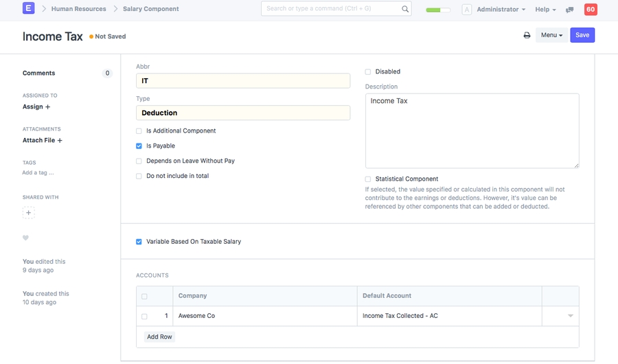
Task: Click into the Abbr input field
Action: click(x=243, y=81)
